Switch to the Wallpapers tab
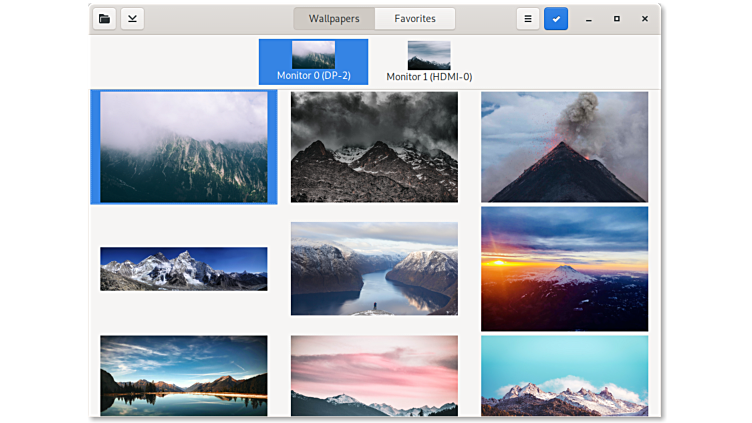Image resolution: width=752 pixels, height=423 pixels. click(x=334, y=19)
